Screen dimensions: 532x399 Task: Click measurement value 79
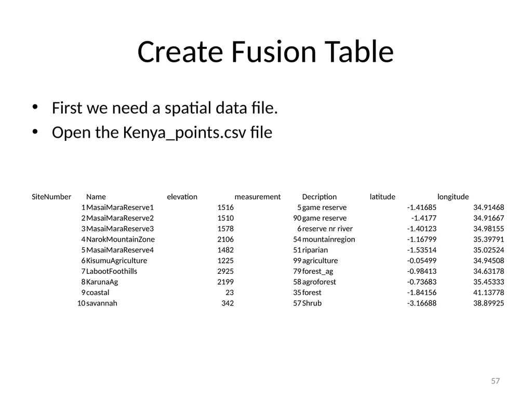[x=297, y=271]
